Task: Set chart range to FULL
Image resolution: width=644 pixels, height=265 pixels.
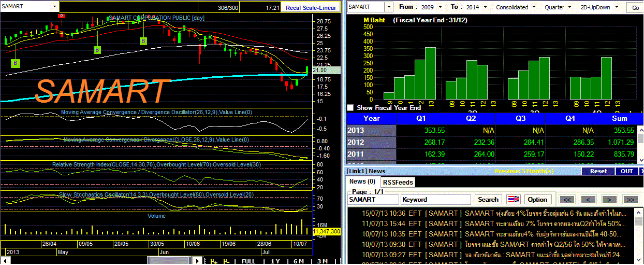Action: (x=248, y=261)
